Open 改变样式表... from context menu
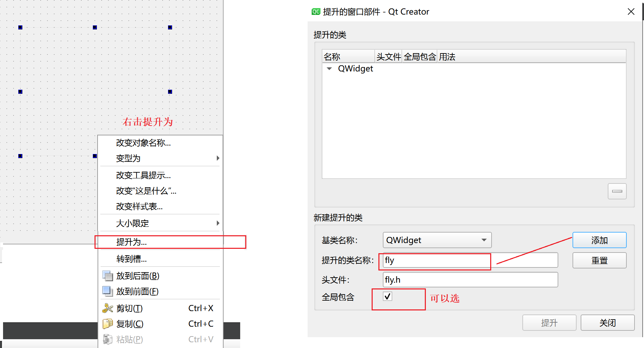The image size is (644, 348). (160, 206)
